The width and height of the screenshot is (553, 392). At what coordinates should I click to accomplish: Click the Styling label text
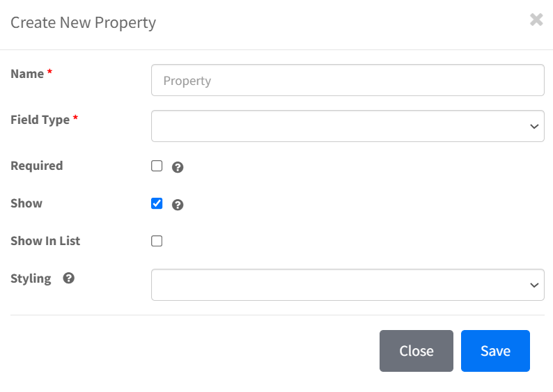pos(31,279)
